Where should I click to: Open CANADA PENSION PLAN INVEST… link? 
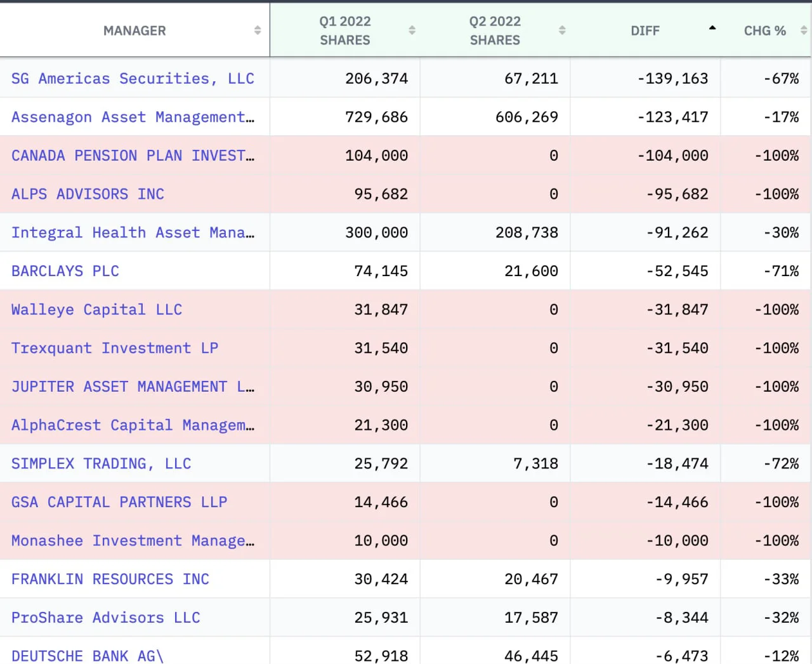point(133,156)
